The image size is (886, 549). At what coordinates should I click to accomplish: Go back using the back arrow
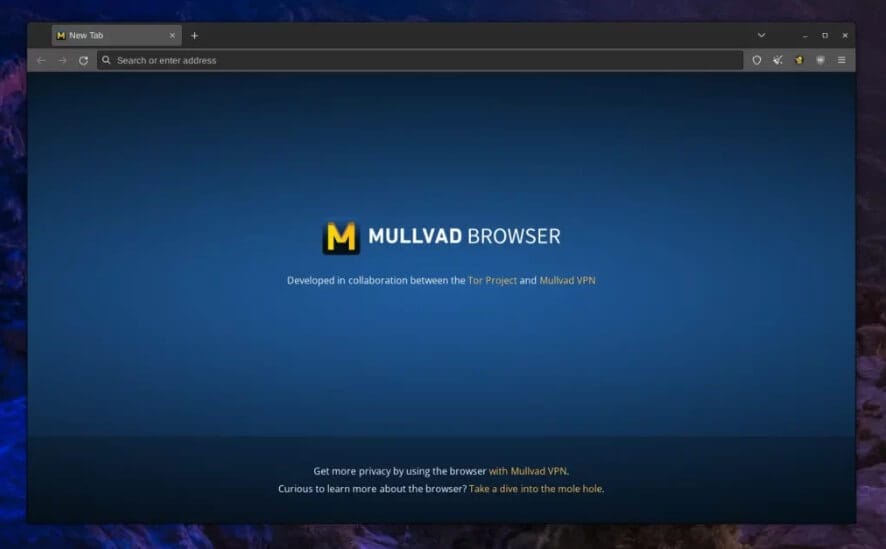click(41, 60)
